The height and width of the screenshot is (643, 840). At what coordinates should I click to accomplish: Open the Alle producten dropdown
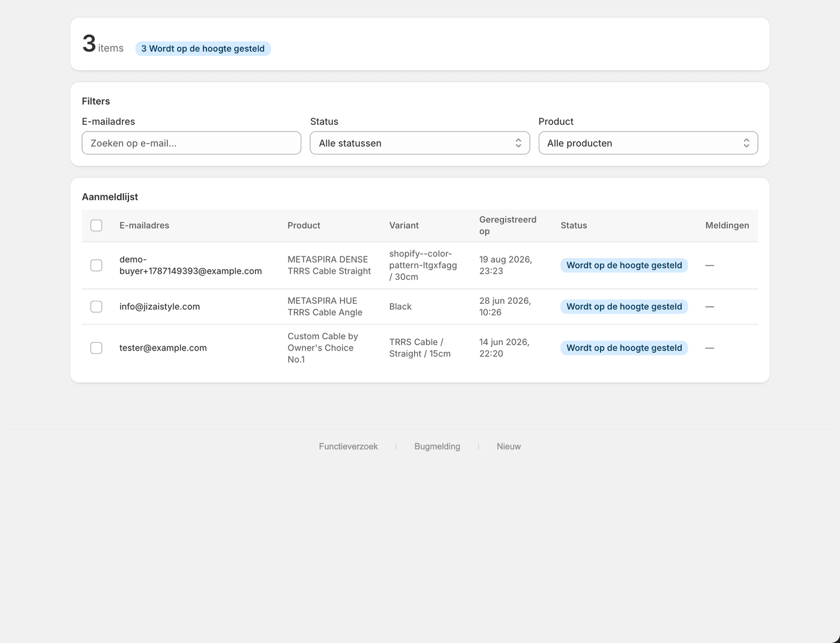click(648, 143)
